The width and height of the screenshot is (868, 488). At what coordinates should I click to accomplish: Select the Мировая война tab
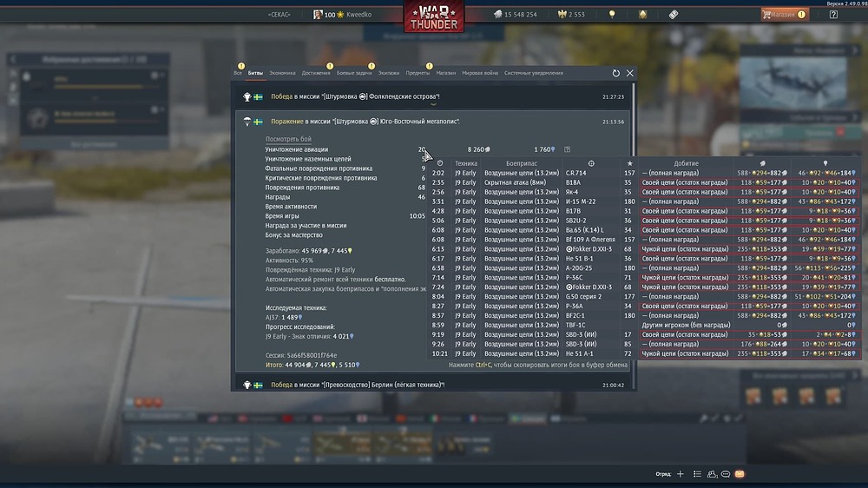(x=478, y=73)
